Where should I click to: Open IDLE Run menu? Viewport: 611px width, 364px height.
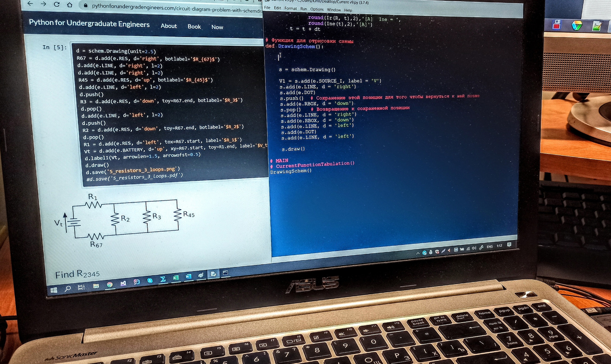coord(303,9)
